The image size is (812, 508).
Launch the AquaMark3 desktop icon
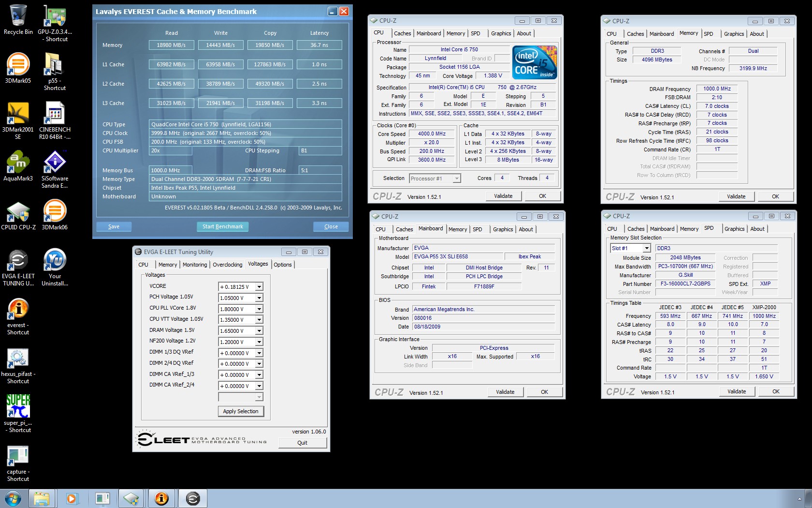click(18, 166)
